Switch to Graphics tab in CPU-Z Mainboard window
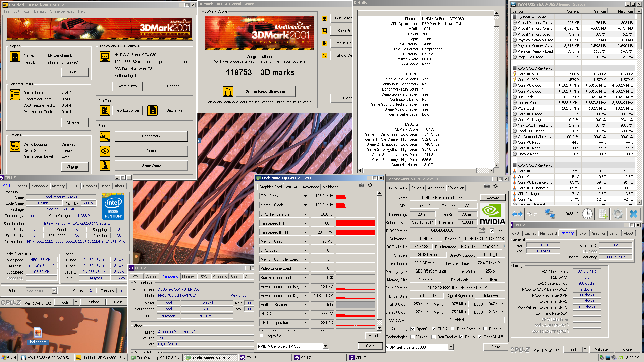Screen dimensions: 644x362 point(220,277)
